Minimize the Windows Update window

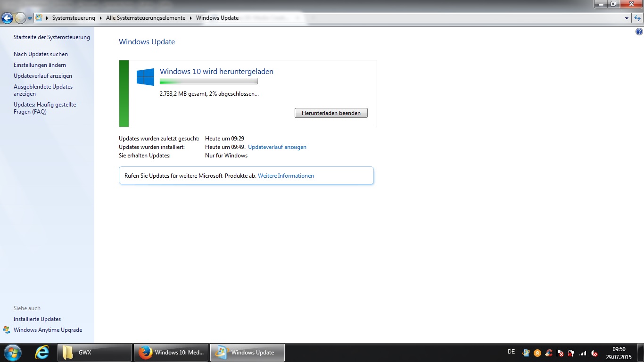pos(601,4)
